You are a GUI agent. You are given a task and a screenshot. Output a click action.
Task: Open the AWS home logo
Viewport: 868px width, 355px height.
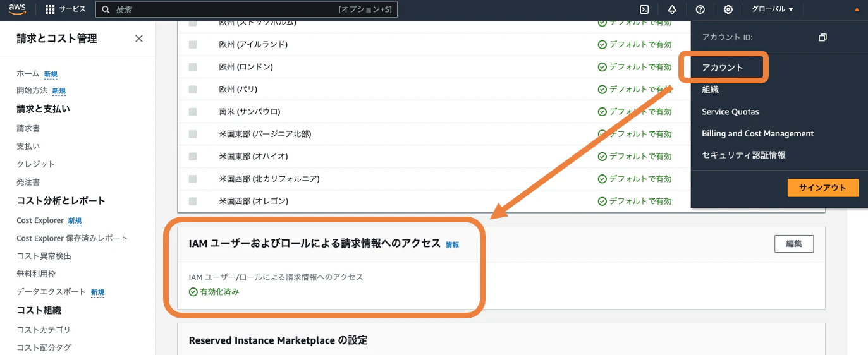point(17,9)
